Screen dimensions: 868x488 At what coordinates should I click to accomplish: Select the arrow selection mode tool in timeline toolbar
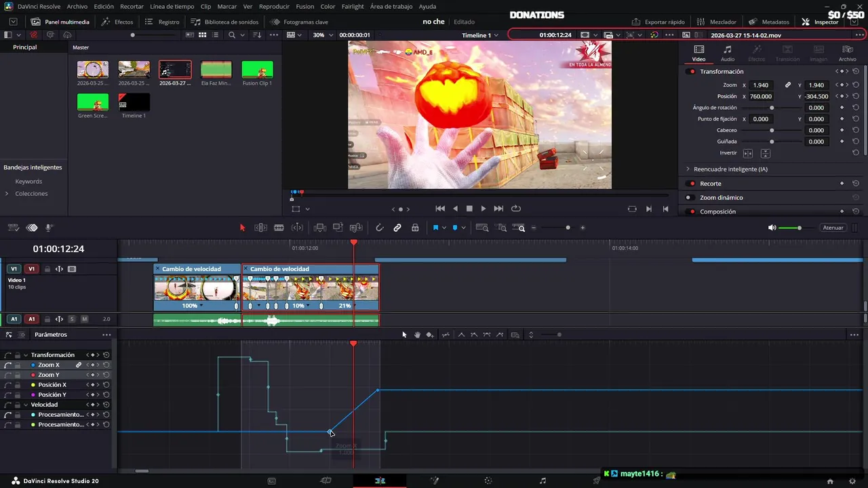pyautogui.click(x=242, y=228)
